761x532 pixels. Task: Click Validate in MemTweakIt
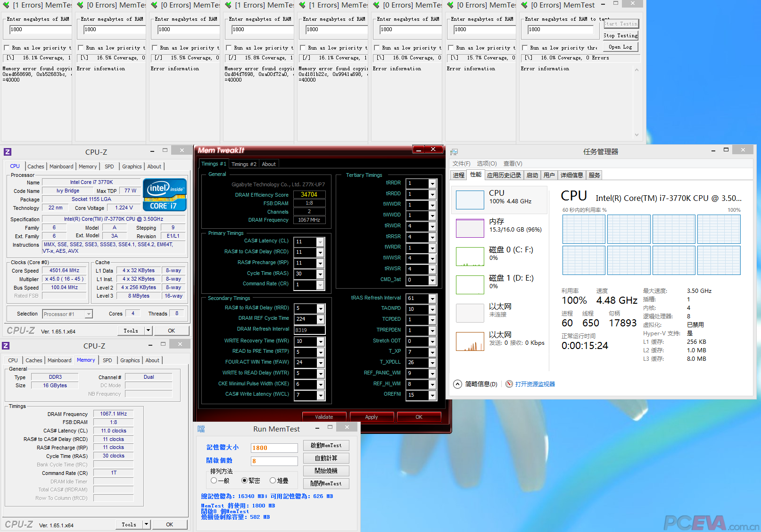324,417
